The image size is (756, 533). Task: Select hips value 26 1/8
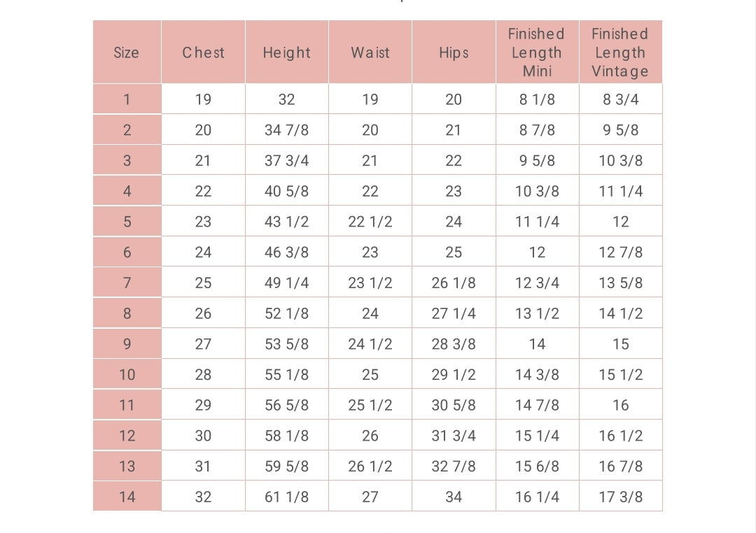pos(454,283)
